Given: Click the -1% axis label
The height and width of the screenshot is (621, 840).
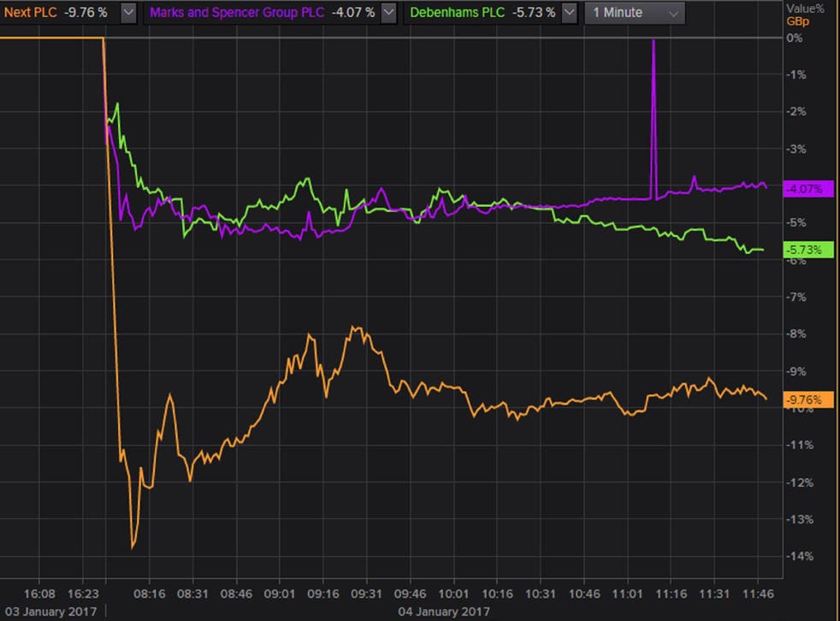Looking at the screenshot, I should pos(796,74).
